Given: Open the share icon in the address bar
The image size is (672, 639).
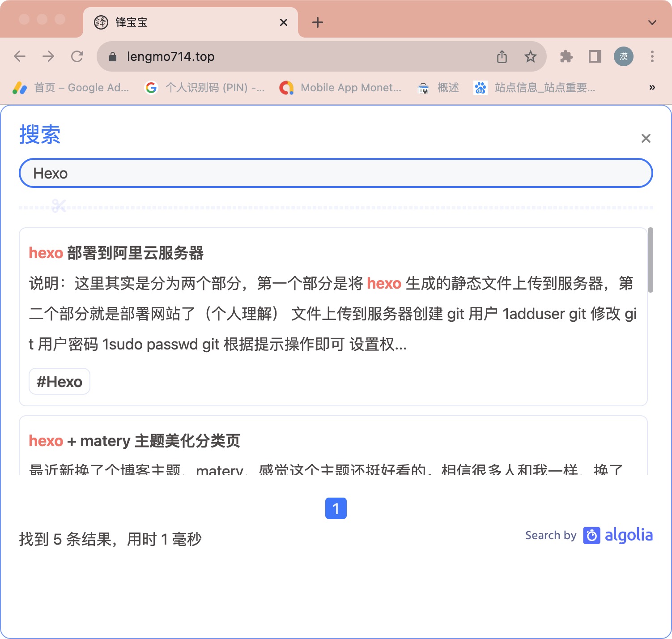Looking at the screenshot, I should (x=502, y=56).
